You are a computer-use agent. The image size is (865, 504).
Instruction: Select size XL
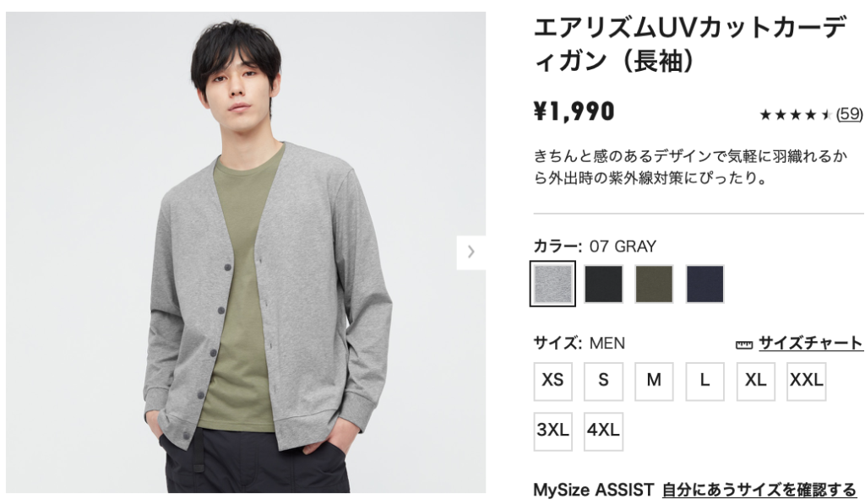pyautogui.click(x=756, y=381)
